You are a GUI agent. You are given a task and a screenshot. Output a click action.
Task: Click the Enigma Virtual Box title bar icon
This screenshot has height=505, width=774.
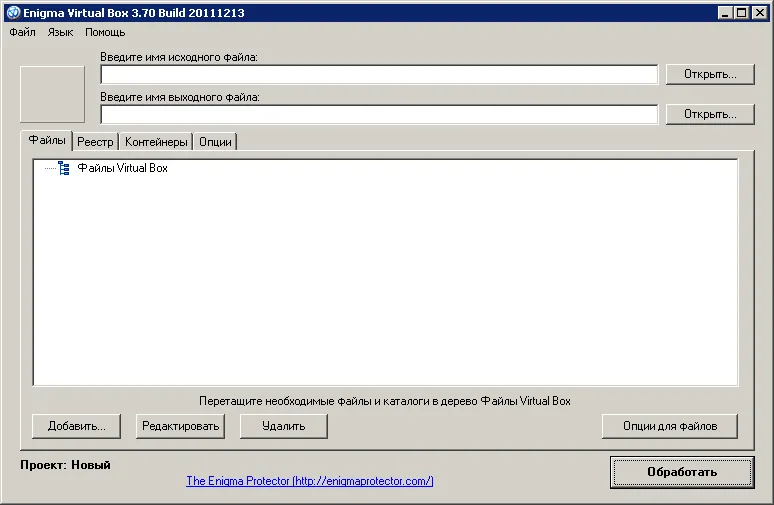pyautogui.click(x=13, y=13)
